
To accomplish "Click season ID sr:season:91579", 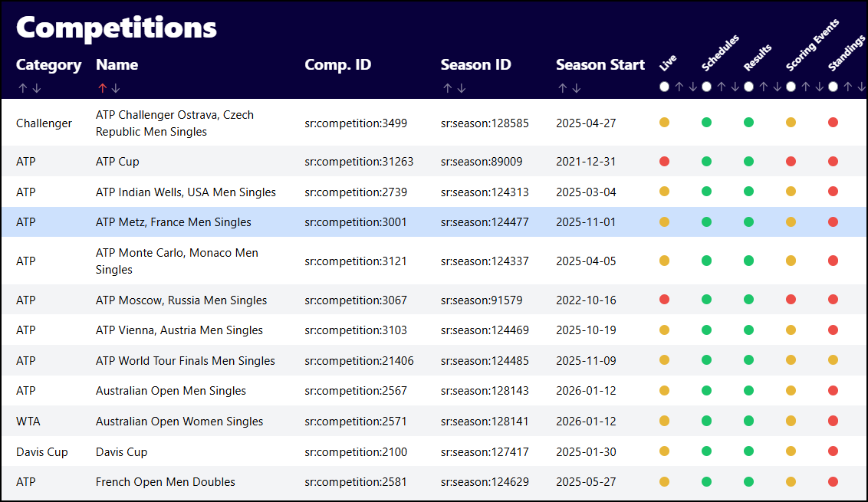I will [481, 300].
